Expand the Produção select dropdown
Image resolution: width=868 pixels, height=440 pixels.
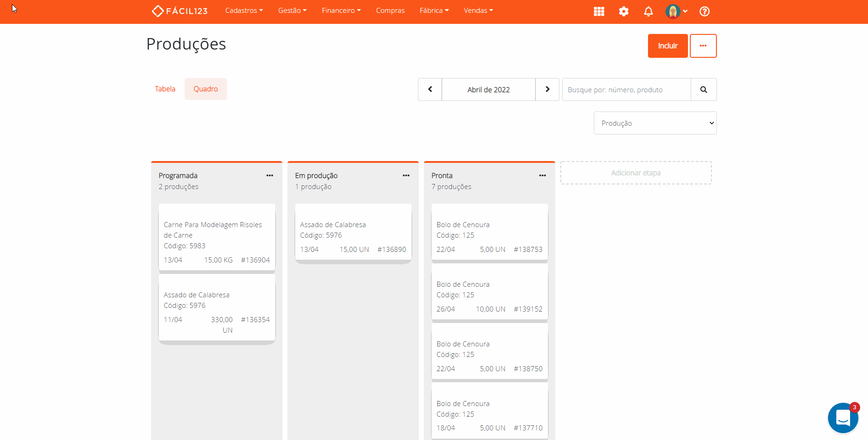click(x=655, y=123)
